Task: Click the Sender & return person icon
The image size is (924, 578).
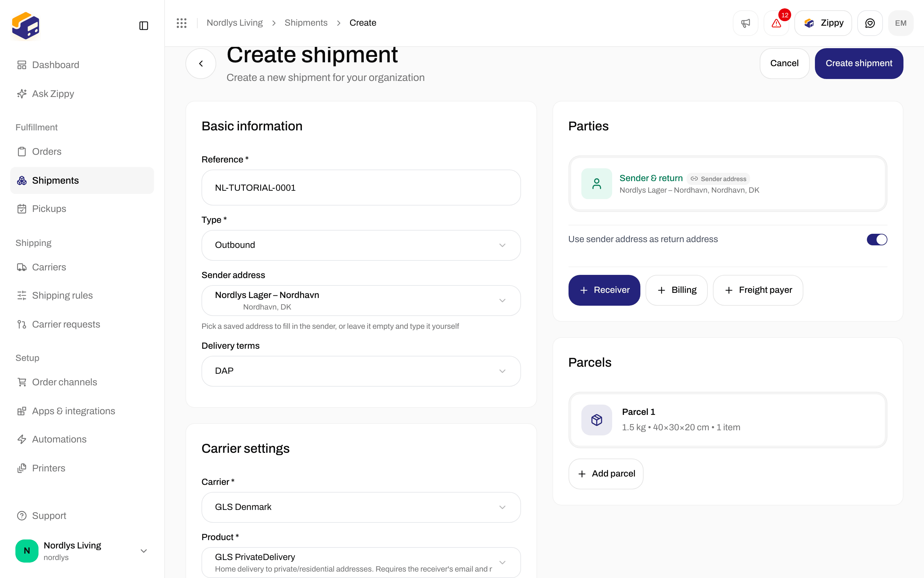Action: tap(596, 183)
